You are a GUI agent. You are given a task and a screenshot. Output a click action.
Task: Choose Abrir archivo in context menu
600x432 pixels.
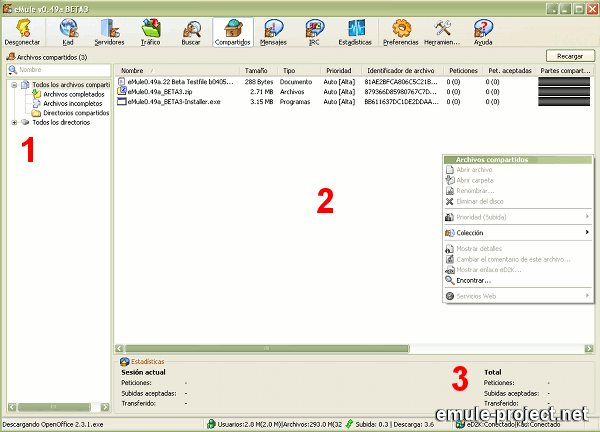coord(518,170)
